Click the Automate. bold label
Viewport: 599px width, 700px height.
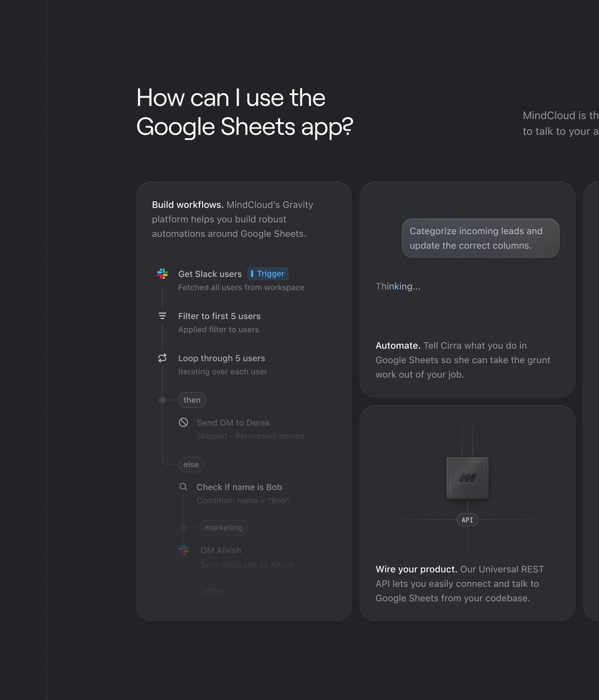coord(398,345)
